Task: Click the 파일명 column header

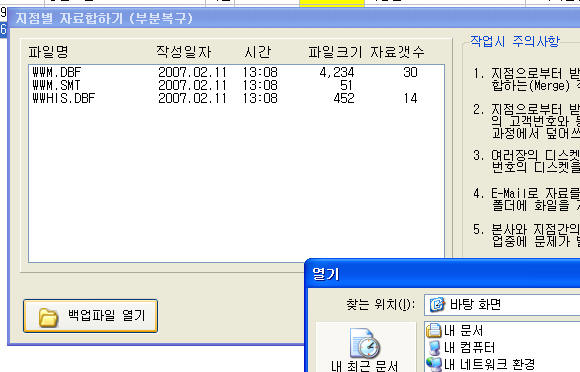Action: click(x=48, y=52)
